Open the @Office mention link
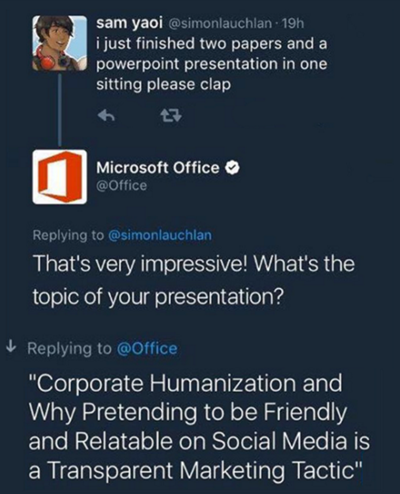400x494 pixels. (147, 349)
